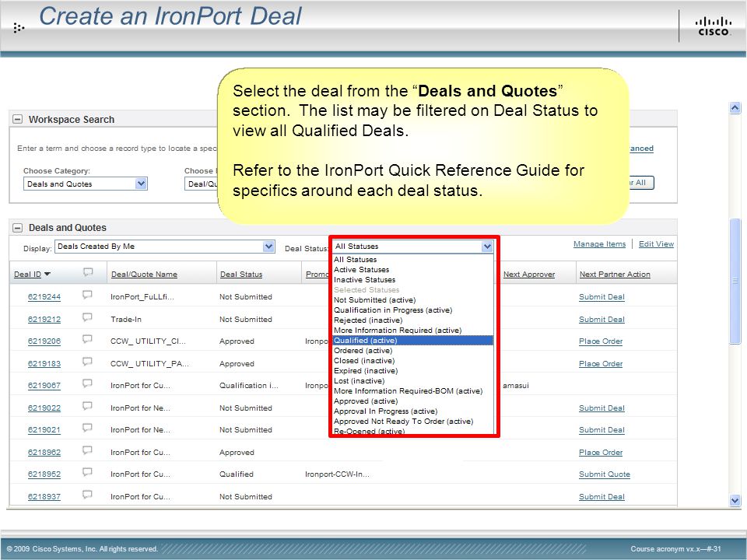Click Submit Deal for deal 6219244
The height and width of the screenshot is (560, 747).
tap(601, 296)
